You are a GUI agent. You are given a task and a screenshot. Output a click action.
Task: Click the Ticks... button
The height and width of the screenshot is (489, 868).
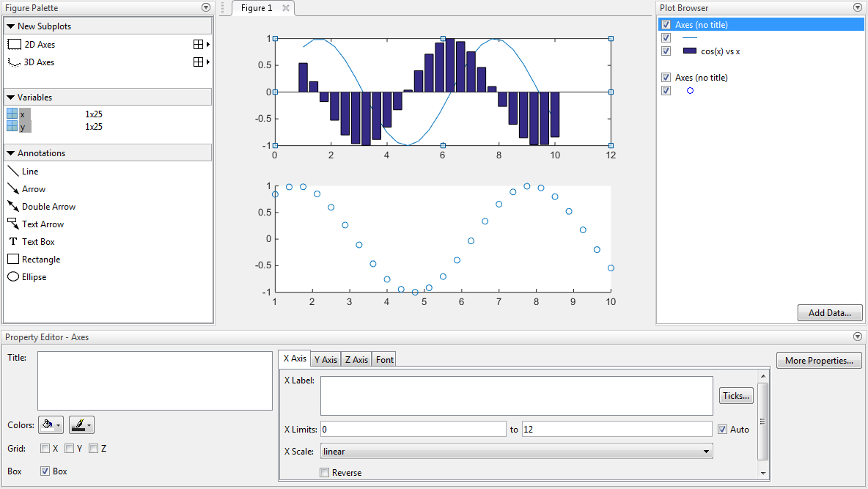tap(736, 395)
